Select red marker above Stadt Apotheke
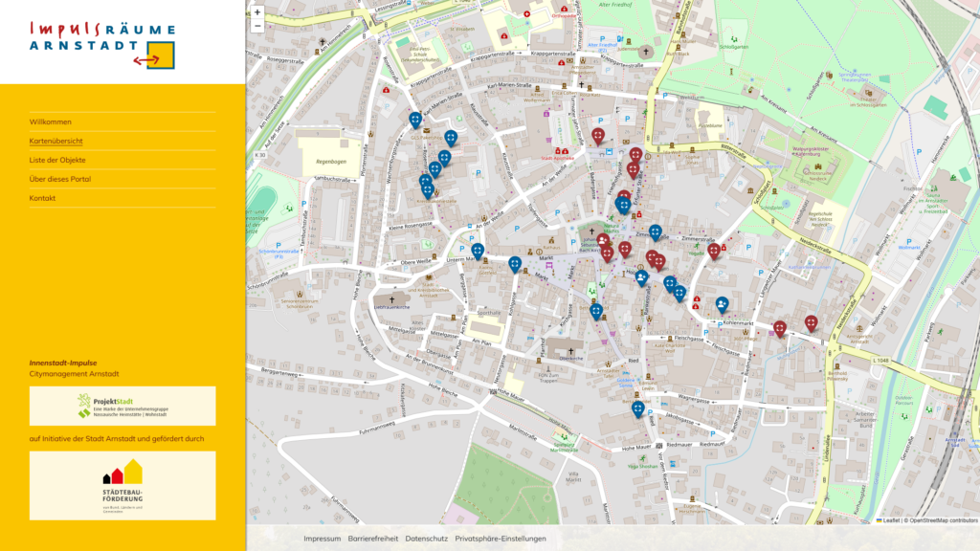Screen dimensions: 980x551 click(598, 136)
